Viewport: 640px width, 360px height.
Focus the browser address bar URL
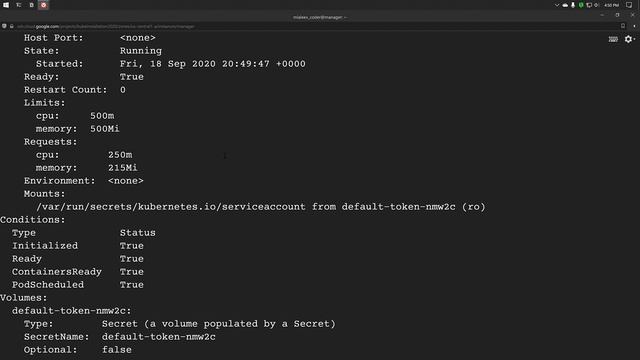106,27
